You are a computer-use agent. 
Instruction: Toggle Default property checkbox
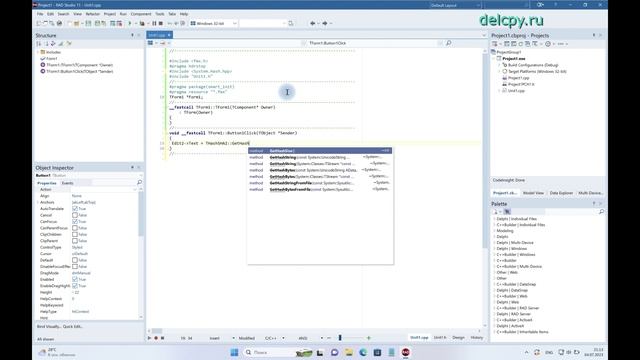click(75, 260)
